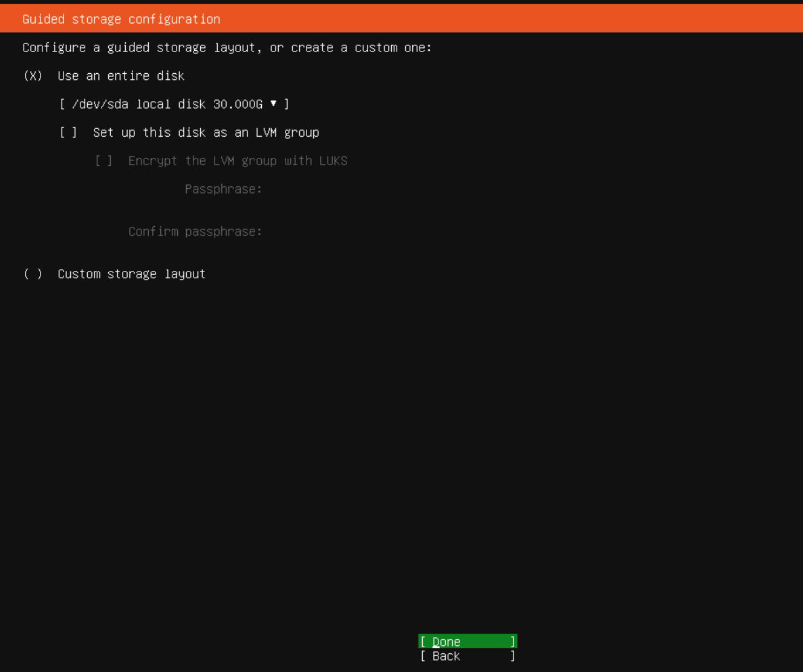Click the "Guided storage configuration" header title

tap(121, 19)
